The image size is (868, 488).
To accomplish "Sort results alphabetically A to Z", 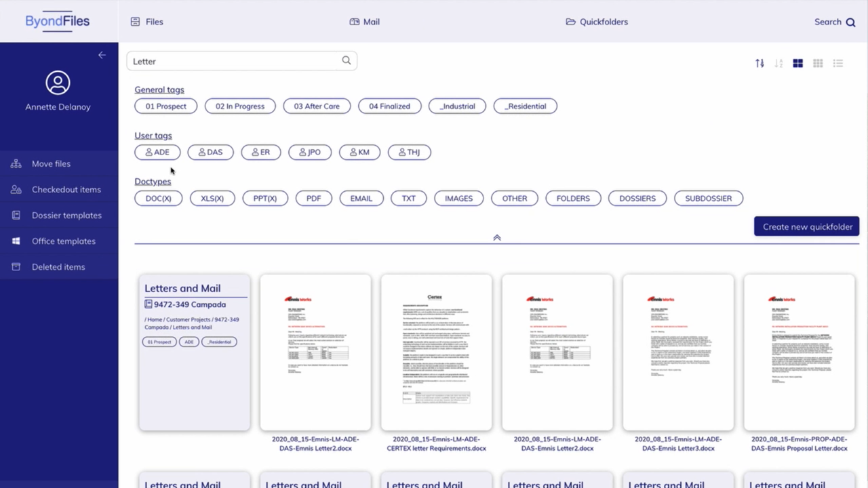I will [778, 63].
